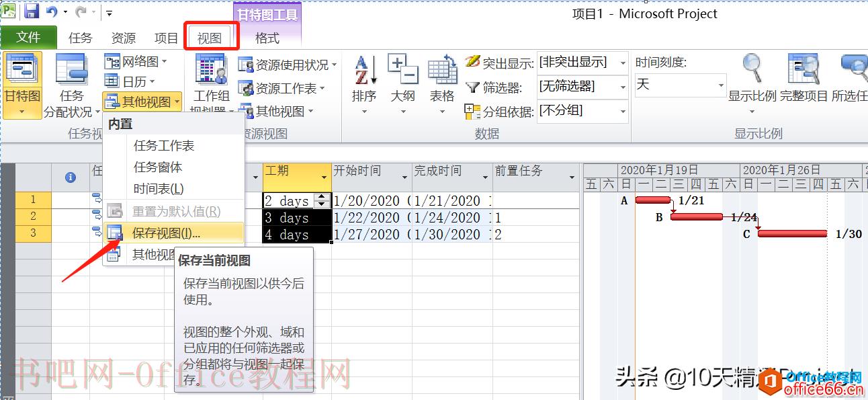This screenshot has height=400, width=868.
Task: Click the Undo arrow icon
Action: (52, 11)
